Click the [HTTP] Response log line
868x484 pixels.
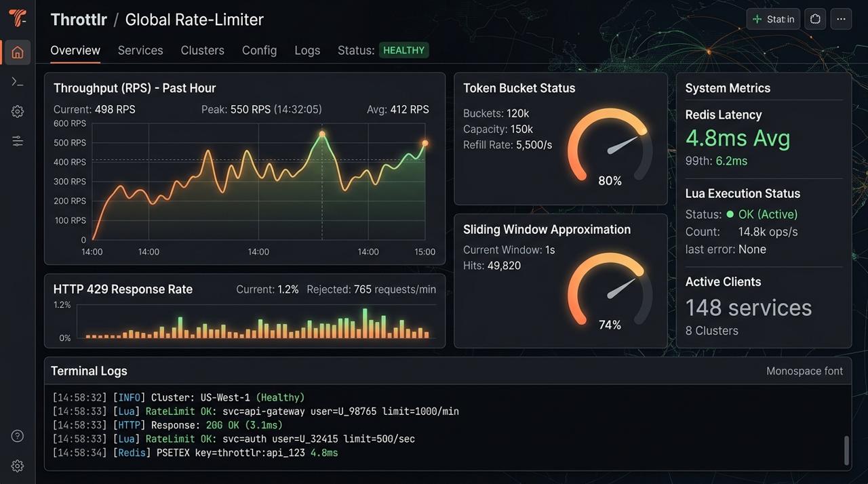click(167, 425)
